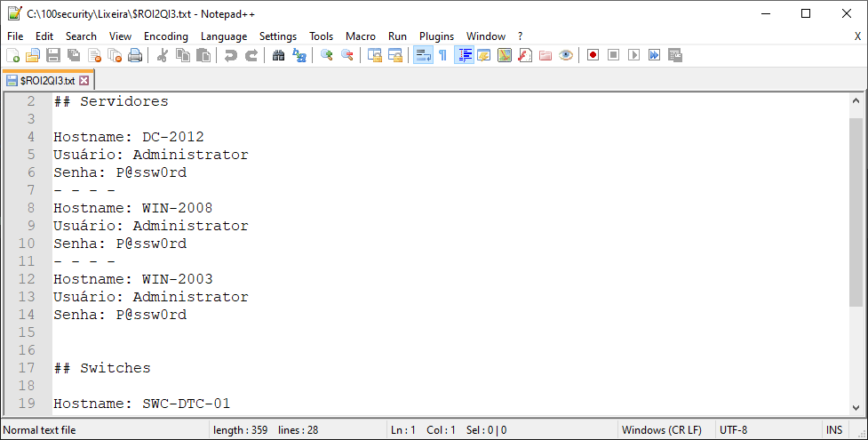Viewport: 868px width, 440px height.
Task: Open the Encoding menu
Action: (166, 36)
